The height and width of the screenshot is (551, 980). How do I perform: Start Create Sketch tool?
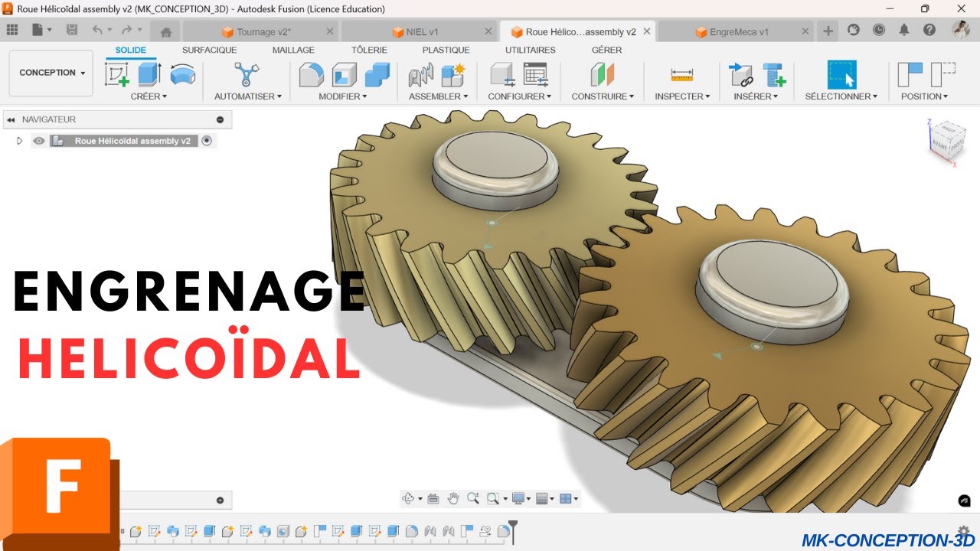tap(116, 75)
